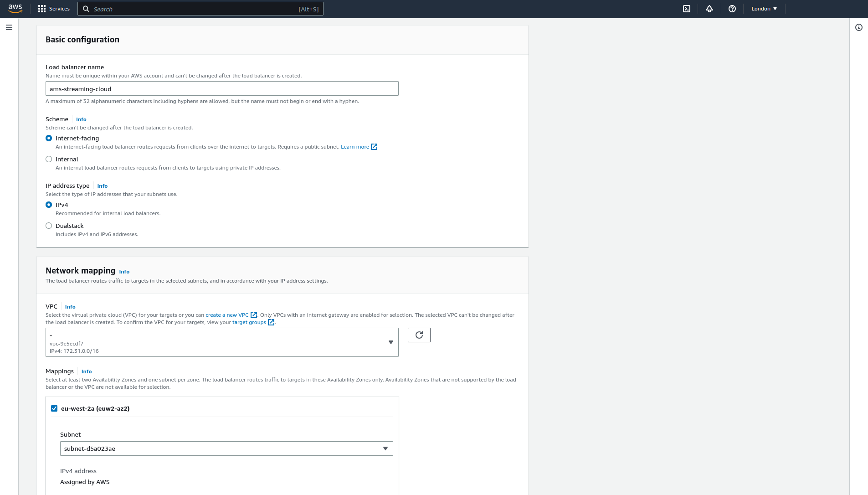This screenshot has height=495, width=868.
Task: Click the create a new VPC link
Action: point(227,315)
